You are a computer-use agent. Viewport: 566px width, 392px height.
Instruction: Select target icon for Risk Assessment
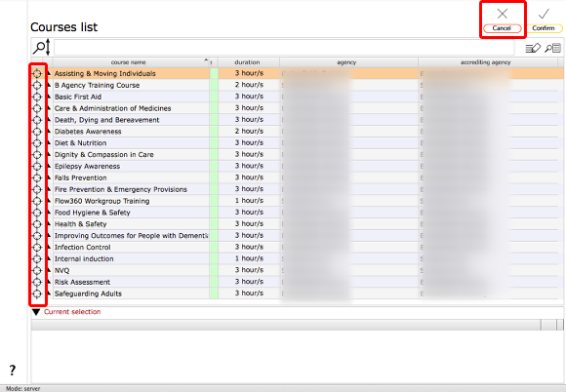pos(37,282)
